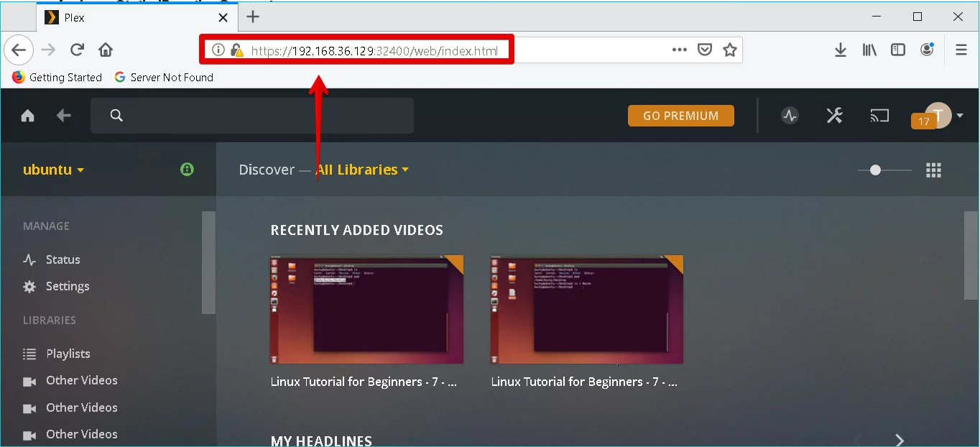Click the Firefox forward arrow
This screenshot has width=980, height=447.
coord(48,50)
